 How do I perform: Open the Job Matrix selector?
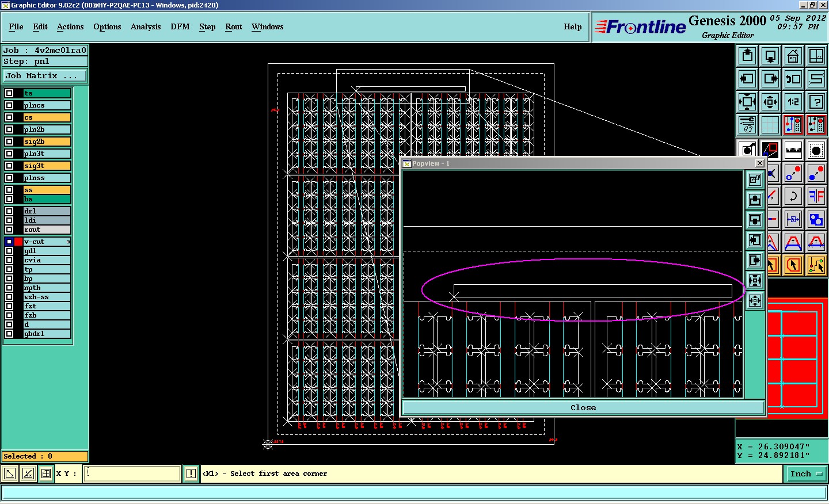(44, 76)
